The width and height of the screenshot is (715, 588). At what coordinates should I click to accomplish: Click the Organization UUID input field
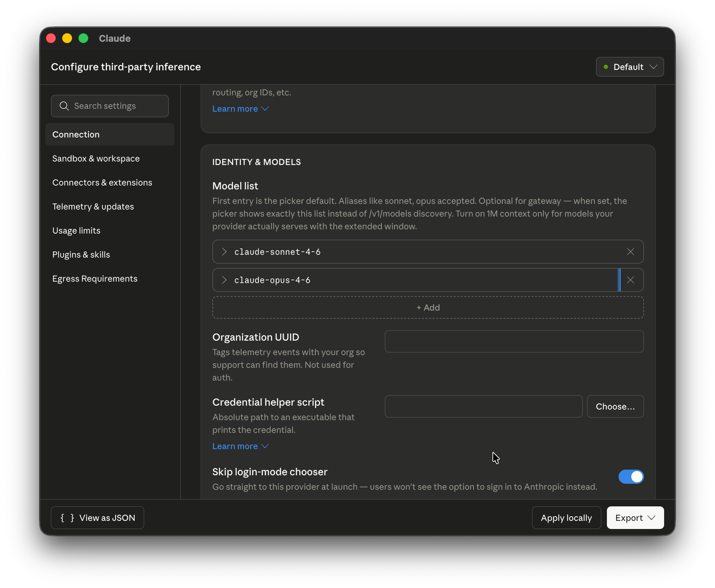[x=514, y=341]
